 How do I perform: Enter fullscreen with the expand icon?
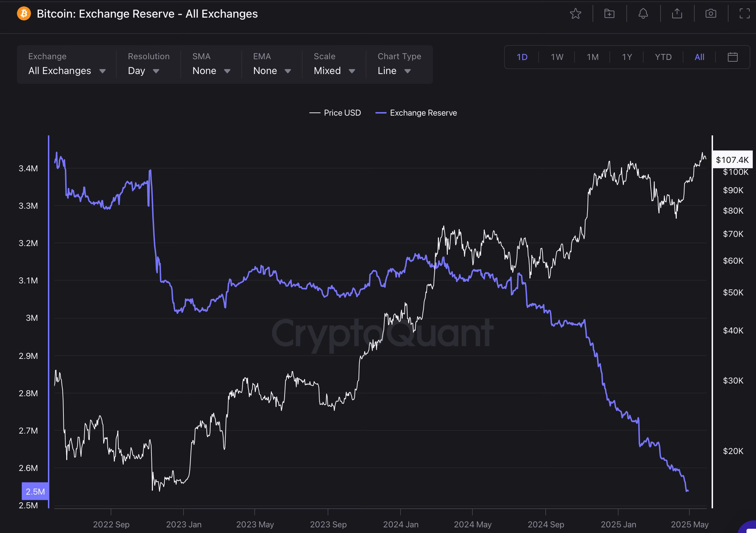point(744,14)
